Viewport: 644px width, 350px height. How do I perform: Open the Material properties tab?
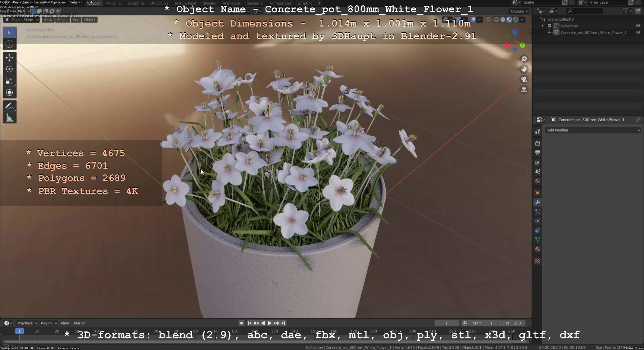538,249
